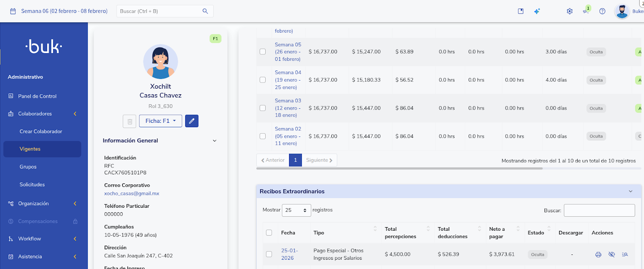Viewport: 644px width, 269px height.
Task: Tick the select-all checkbox in Recibos Extraordinarios
Action: 269,233
